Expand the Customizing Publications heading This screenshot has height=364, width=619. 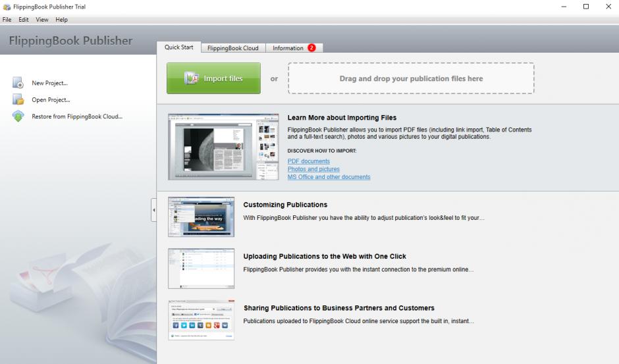pos(285,205)
